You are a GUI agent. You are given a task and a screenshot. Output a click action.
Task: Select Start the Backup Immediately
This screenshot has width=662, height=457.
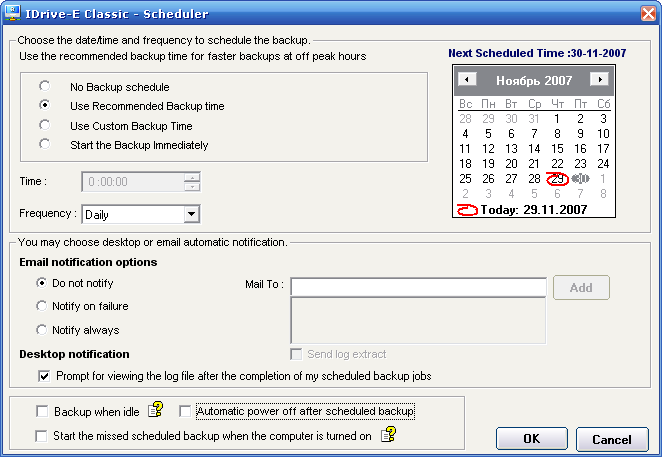point(44,144)
